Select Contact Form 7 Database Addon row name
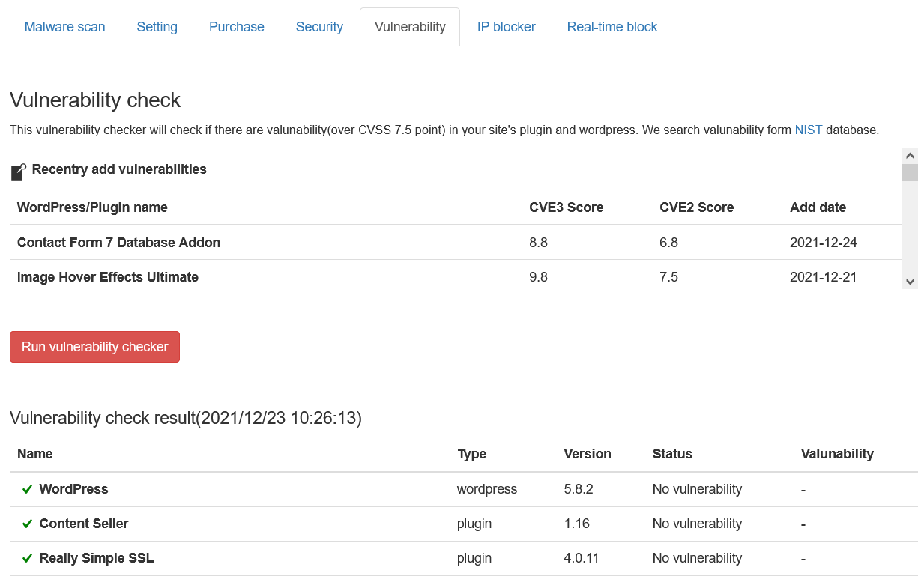The image size is (924, 576). (x=118, y=243)
